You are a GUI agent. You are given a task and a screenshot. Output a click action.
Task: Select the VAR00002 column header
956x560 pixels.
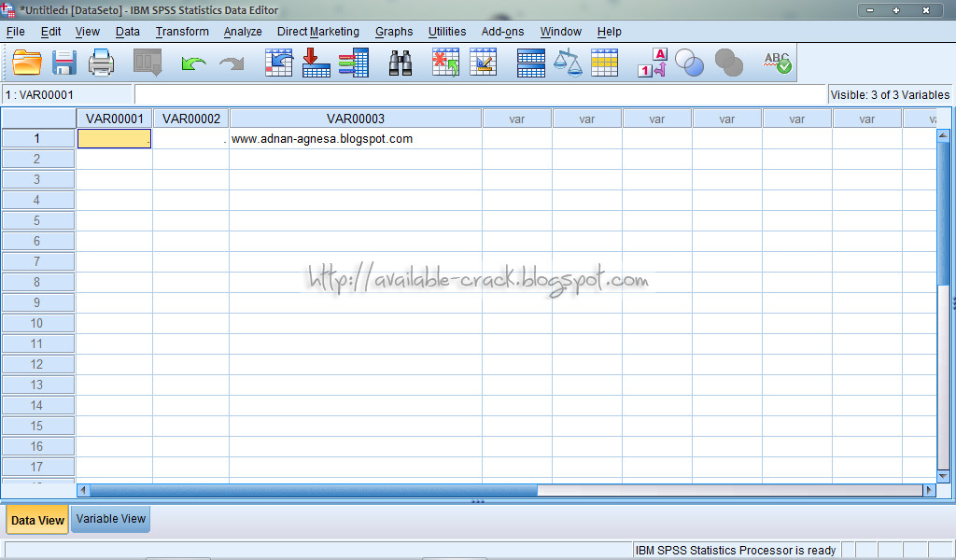190,119
